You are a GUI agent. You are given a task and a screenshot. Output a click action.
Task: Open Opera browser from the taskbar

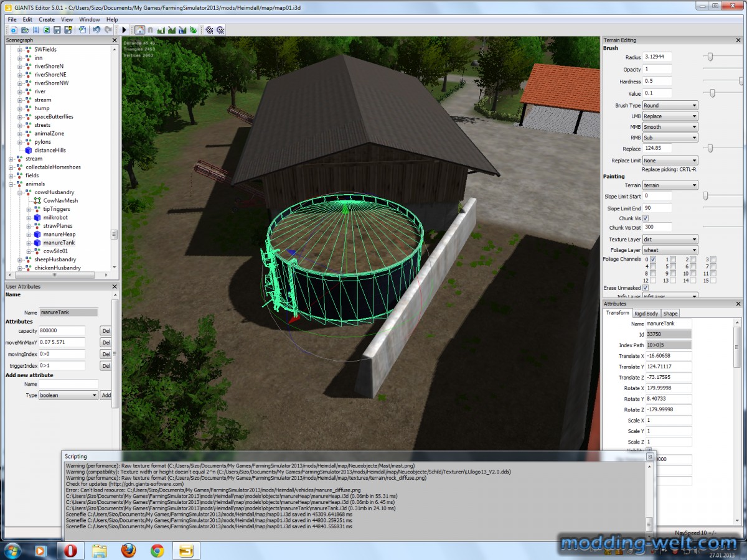pos(69,550)
